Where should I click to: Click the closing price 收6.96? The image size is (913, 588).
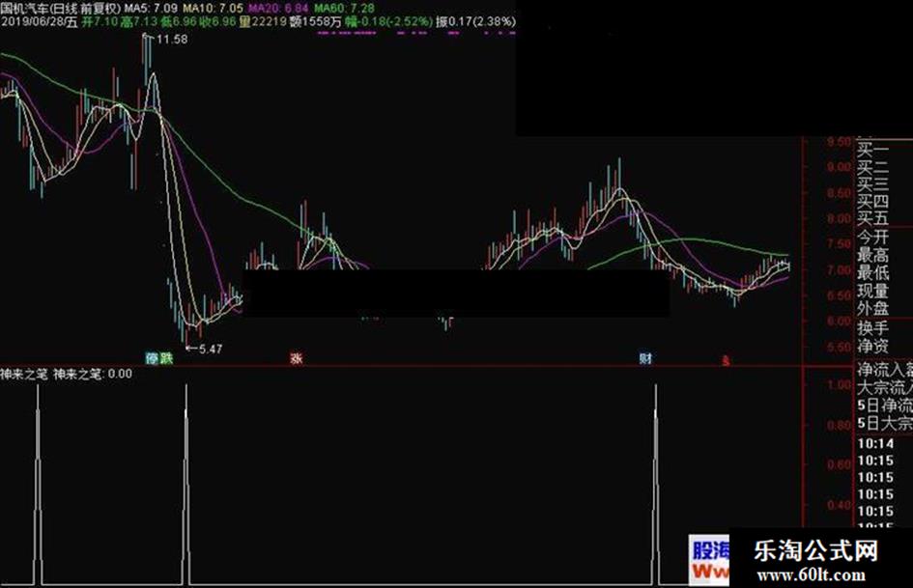217,22
